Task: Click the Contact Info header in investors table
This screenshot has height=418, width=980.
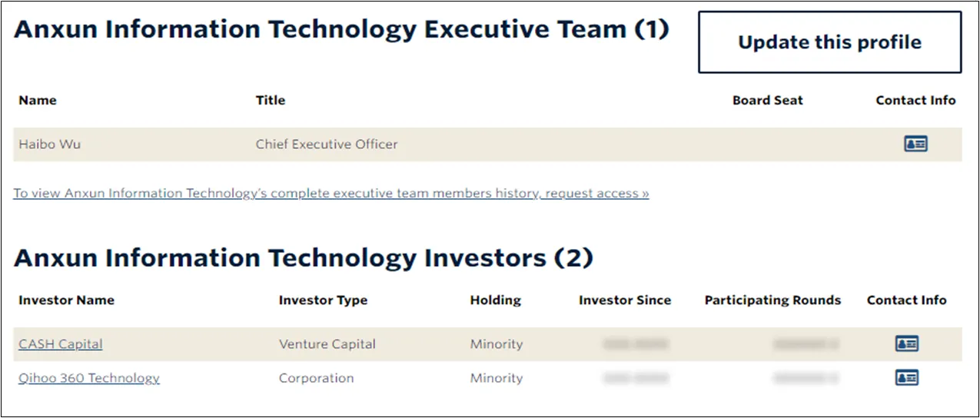Action: [906, 300]
